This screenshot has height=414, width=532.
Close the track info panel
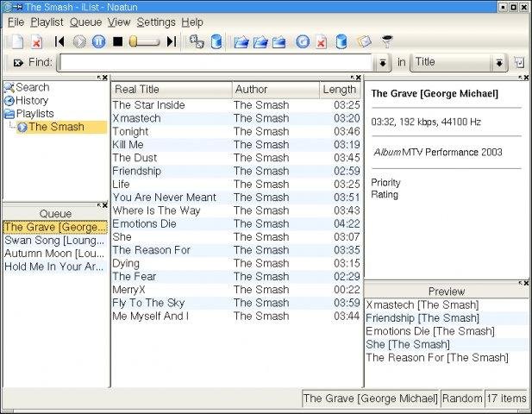click(x=526, y=78)
